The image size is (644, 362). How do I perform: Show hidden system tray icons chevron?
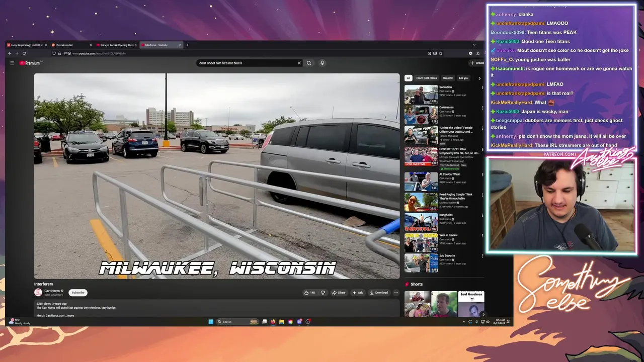[x=463, y=322]
